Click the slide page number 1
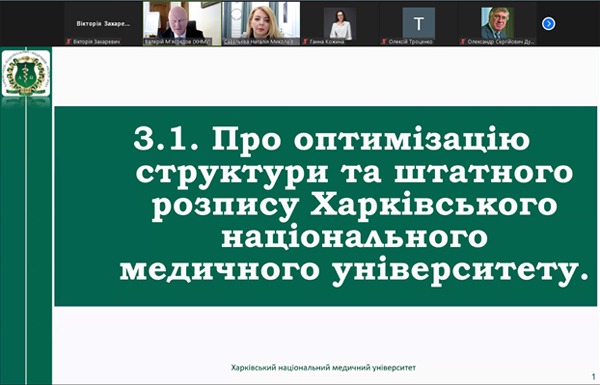The width and height of the screenshot is (600, 385). pos(593,376)
